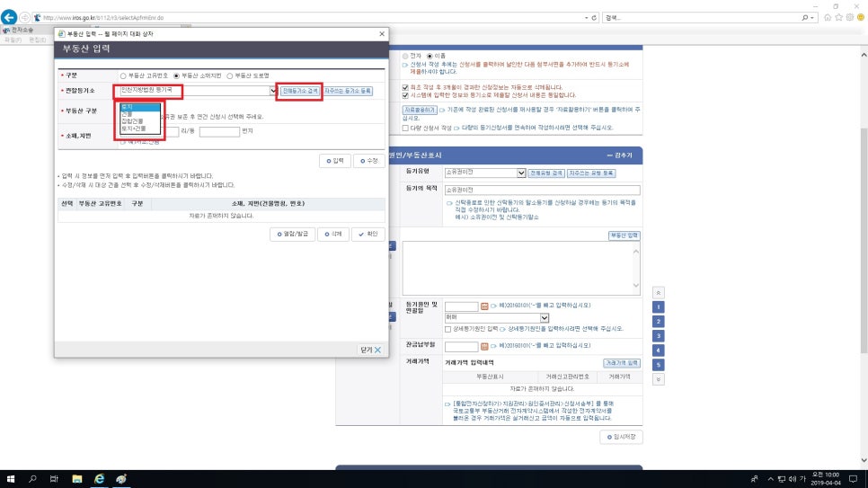Image resolution: width=868 pixels, height=488 pixels.
Task: Click the 입력 button in the dialog
Action: 335,161
